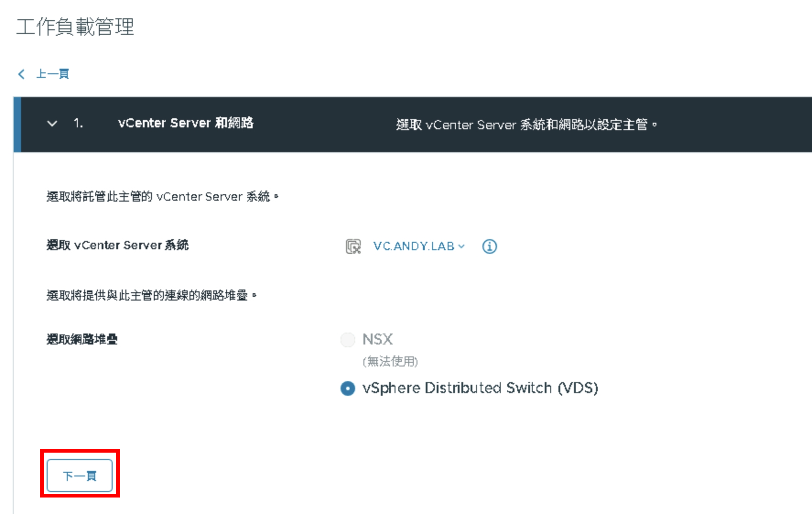Select the vCenter Server 和網路 step title
Screen dimensions: 812x514
tap(185, 123)
